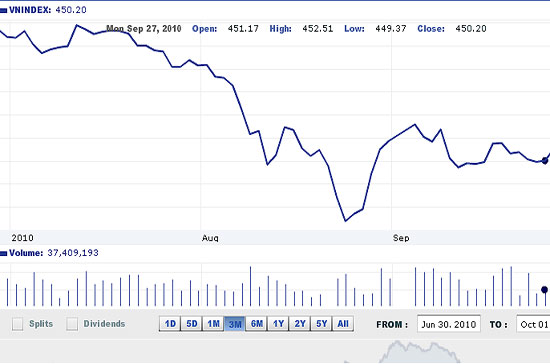The image size is (550, 364).
Task: Click the FROM date field
Action: pyautogui.click(x=449, y=324)
